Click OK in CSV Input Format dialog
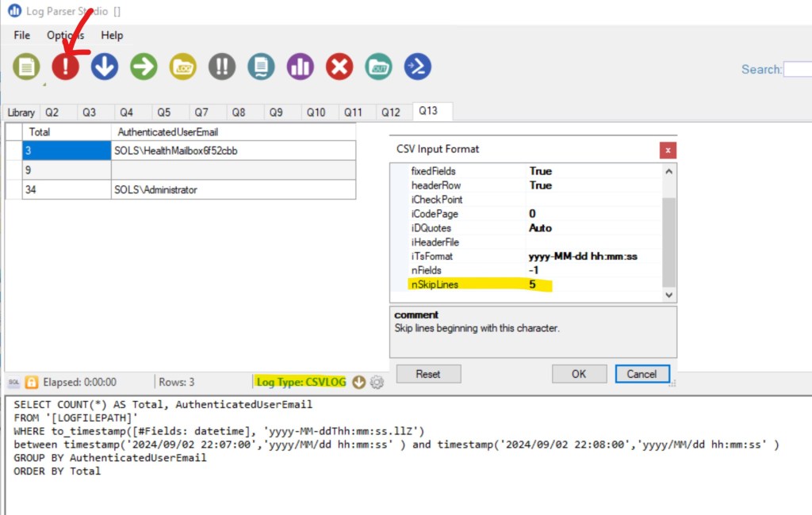 pyautogui.click(x=579, y=373)
